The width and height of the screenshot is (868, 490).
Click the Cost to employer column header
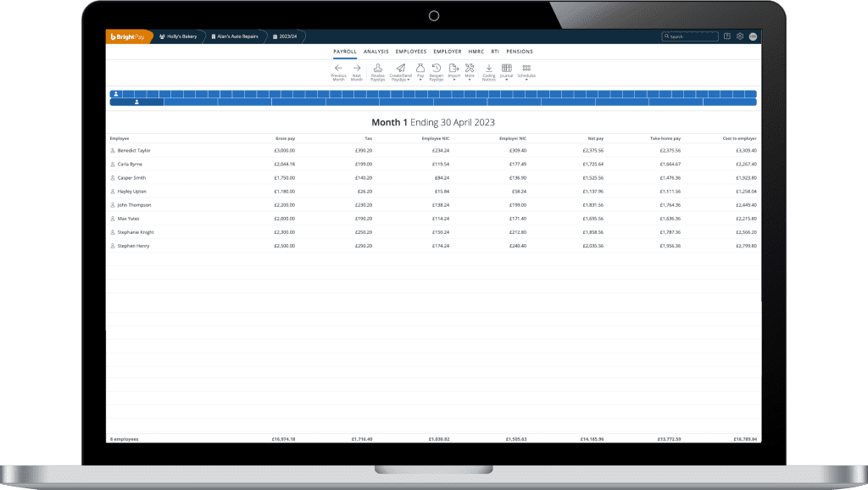[739, 138]
